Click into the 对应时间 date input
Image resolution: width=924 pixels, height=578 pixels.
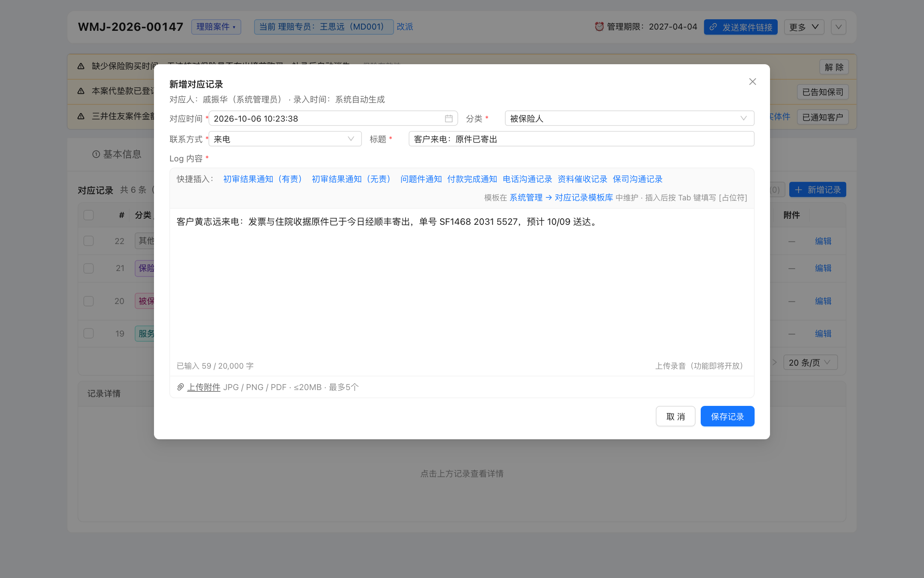pyautogui.click(x=333, y=119)
